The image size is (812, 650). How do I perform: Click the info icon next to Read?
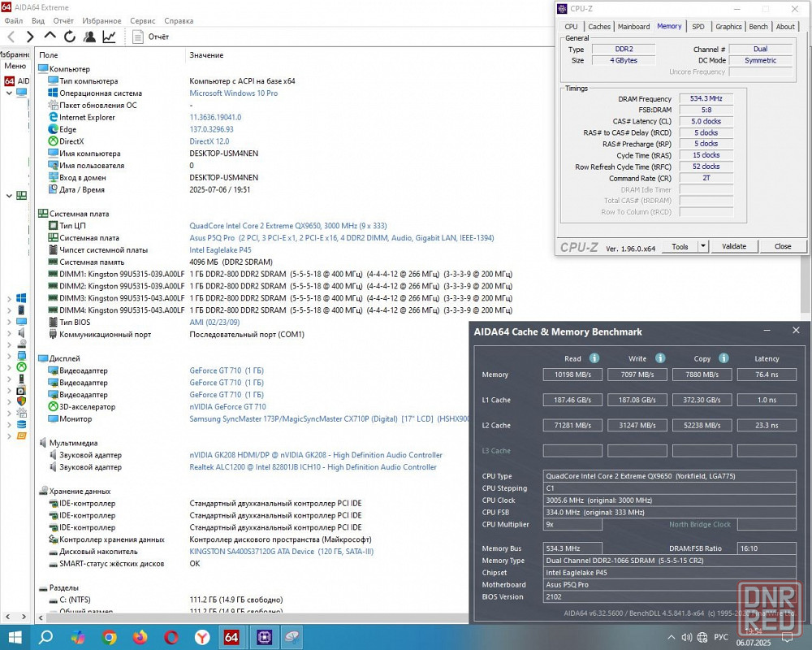click(x=594, y=358)
